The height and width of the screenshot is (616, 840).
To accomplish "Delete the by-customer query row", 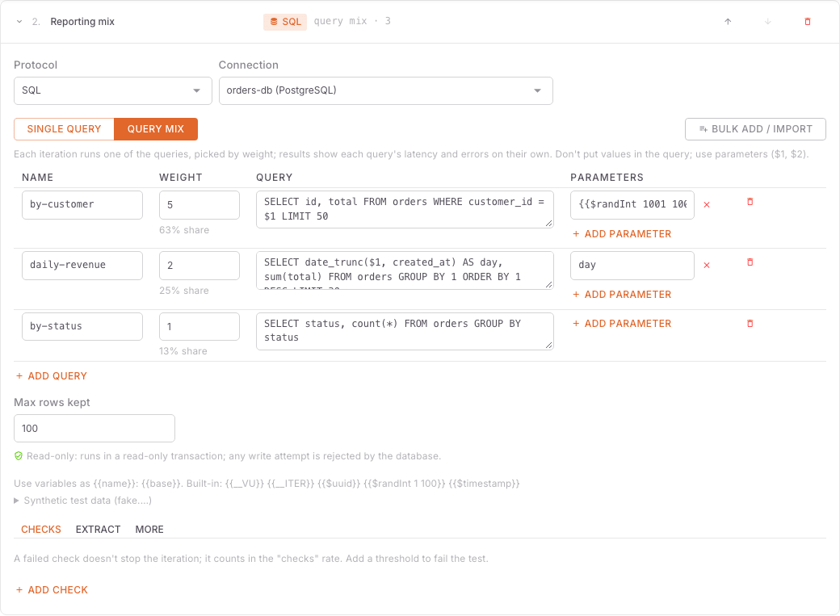I will click(750, 202).
